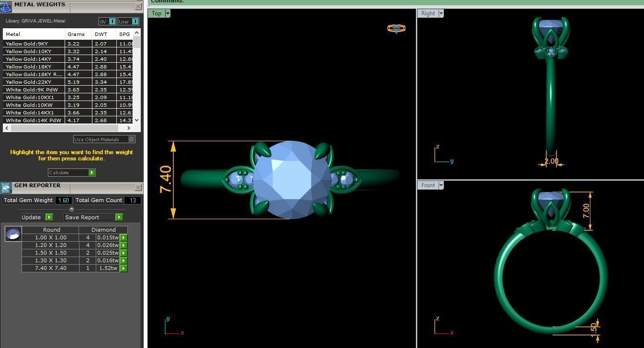644x348 pixels.
Task: Click the 1.52tw weight cell
Action: 108,268
